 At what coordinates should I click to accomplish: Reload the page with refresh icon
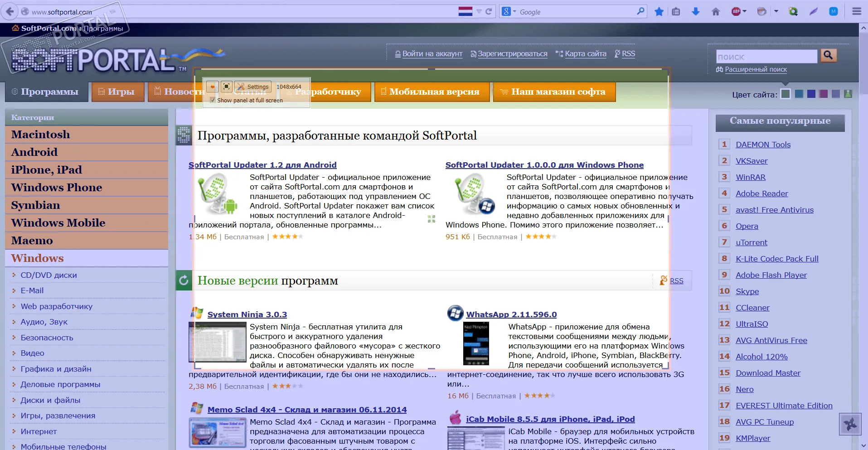point(489,12)
